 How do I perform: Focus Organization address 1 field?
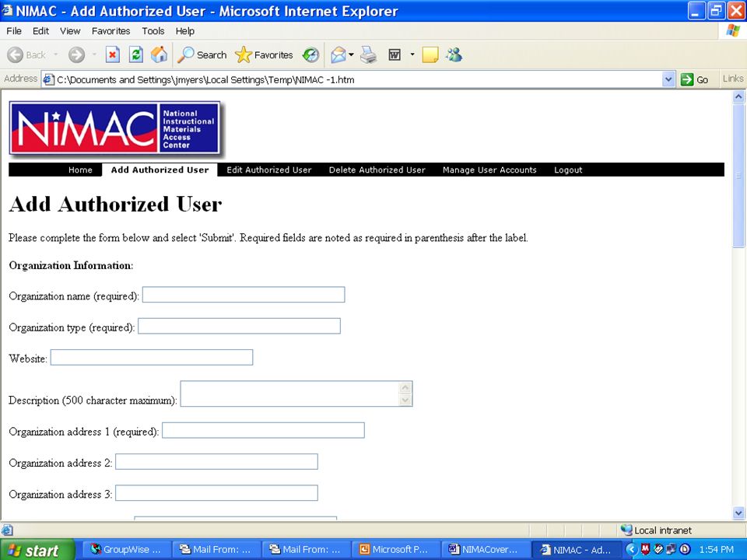tap(264, 430)
